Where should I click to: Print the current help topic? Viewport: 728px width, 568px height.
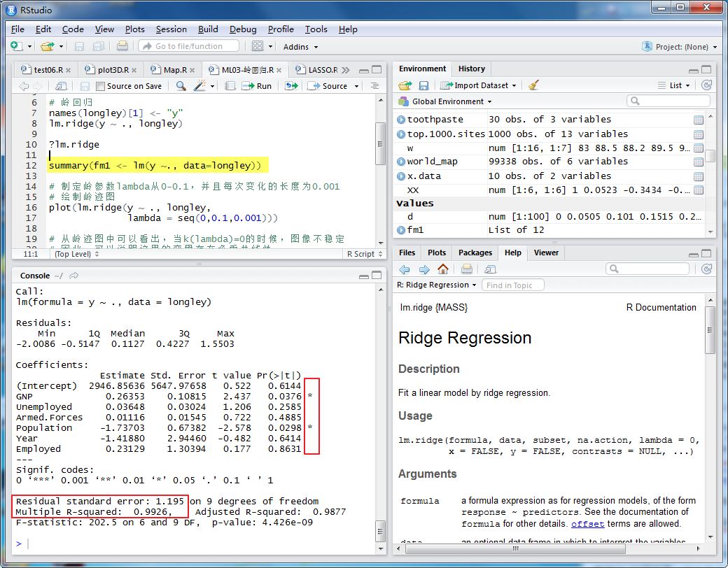(x=467, y=269)
